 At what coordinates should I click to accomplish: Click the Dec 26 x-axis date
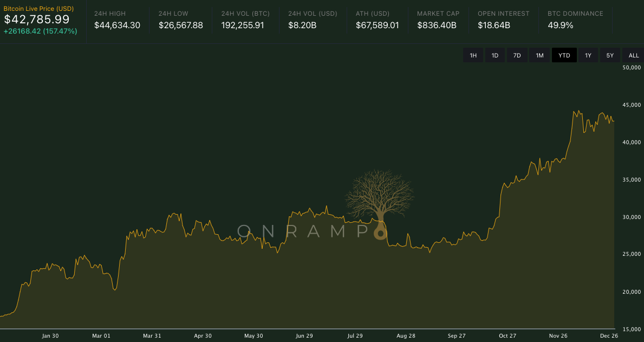click(609, 336)
